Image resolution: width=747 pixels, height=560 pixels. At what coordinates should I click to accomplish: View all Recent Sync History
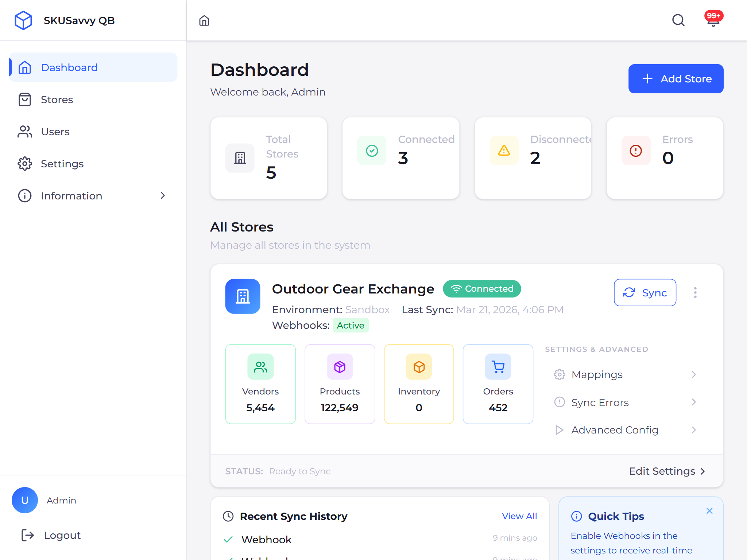coord(519,516)
